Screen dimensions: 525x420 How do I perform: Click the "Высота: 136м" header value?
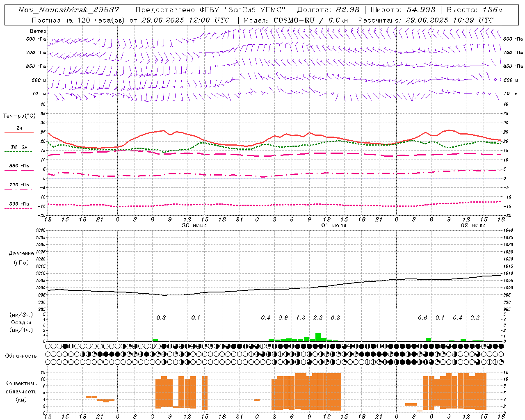pyautogui.click(x=475, y=10)
